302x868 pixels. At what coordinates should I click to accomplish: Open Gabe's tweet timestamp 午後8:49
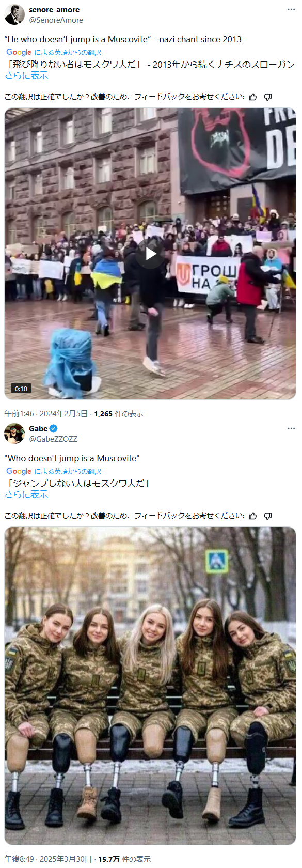[x=19, y=859]
